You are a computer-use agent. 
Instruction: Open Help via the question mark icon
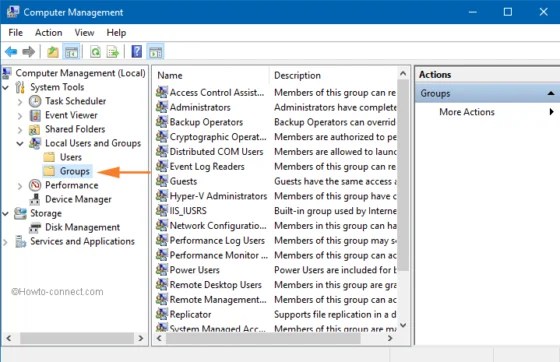coord(136,52)
